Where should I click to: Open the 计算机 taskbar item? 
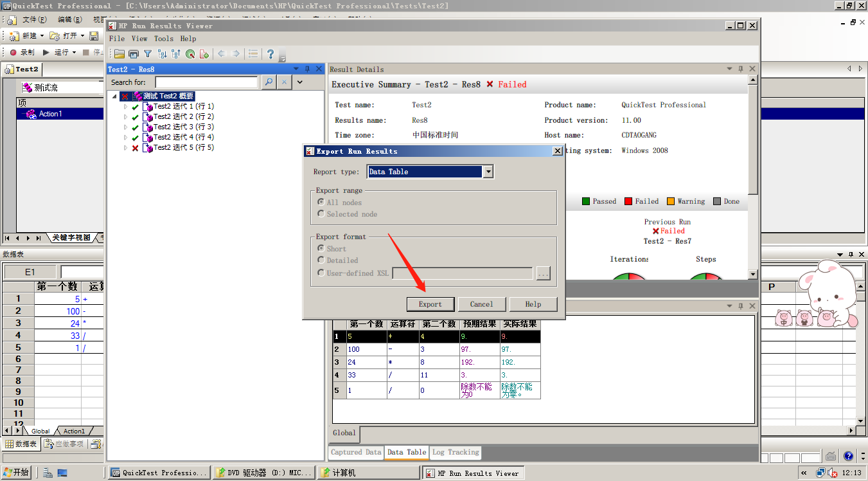tap(368, 473)
